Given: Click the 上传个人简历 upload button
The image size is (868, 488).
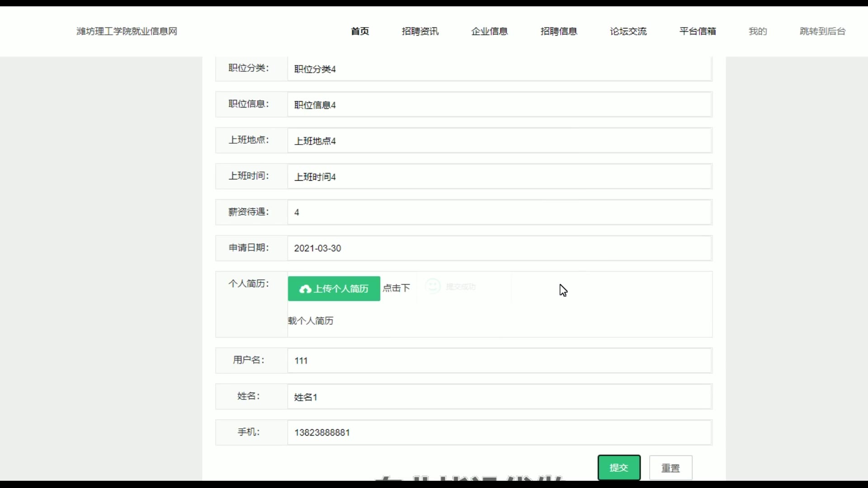Looking at the screenshot, I should click(334, 289).
